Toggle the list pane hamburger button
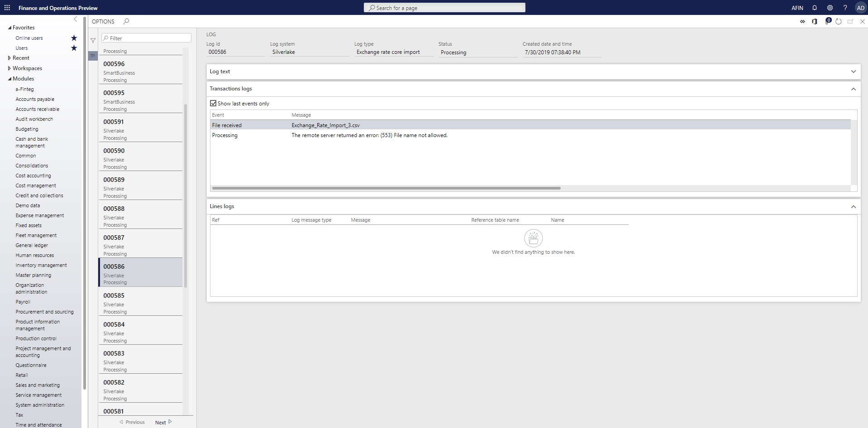 [93, 56]
